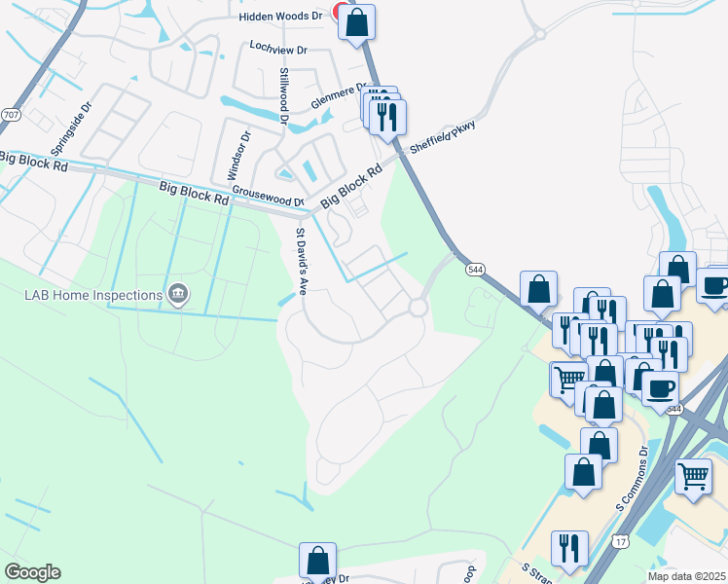Click the Route 544 highway shield
The image size is (728, 584).
pyautogui.click(x=475, y=270)
